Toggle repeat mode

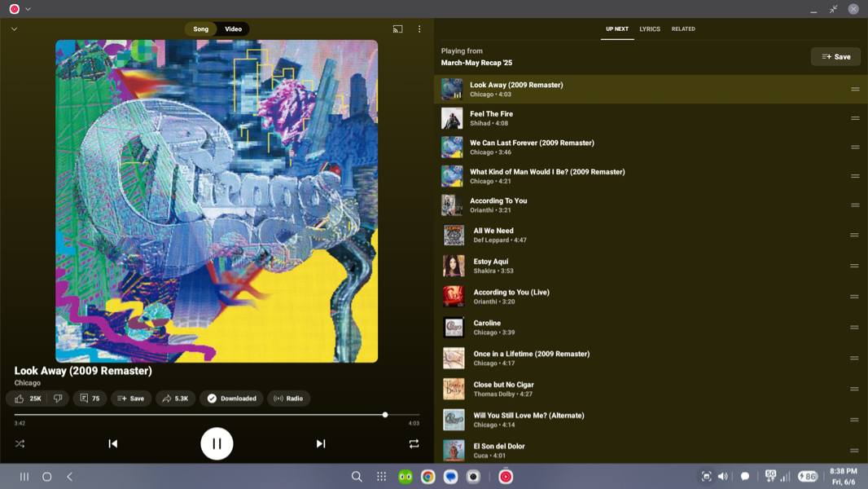(x=414, y=443)
